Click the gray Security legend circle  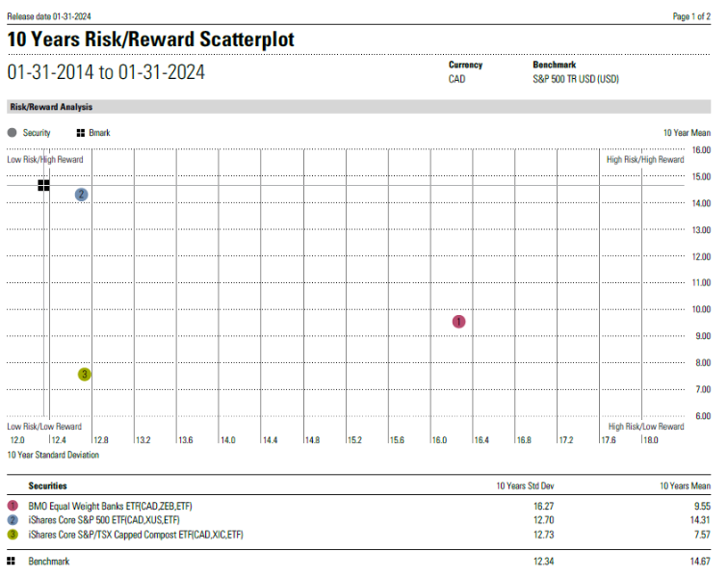click(12, 133)
